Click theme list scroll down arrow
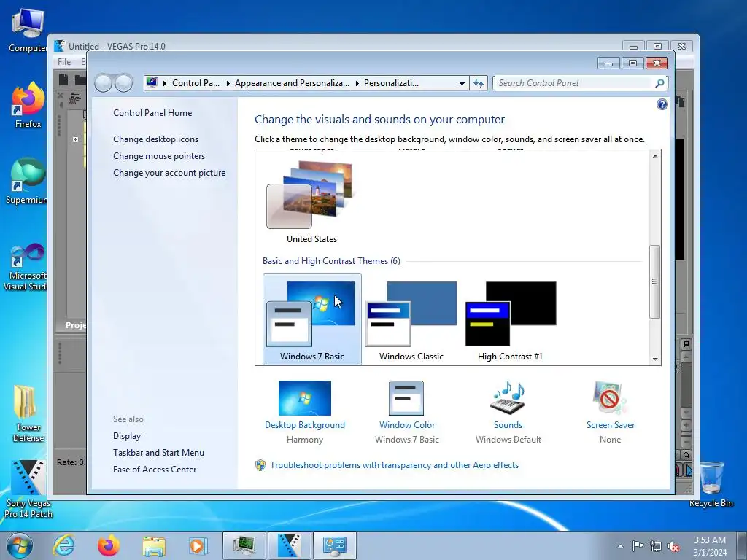This screenshot has width=747, height=560. pos(655,359)
